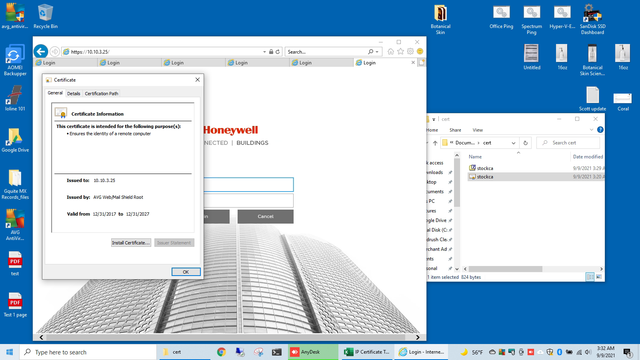Screen dimensions: 640x360
Task: Close the active Login tab
Action: tap(413, 62)
